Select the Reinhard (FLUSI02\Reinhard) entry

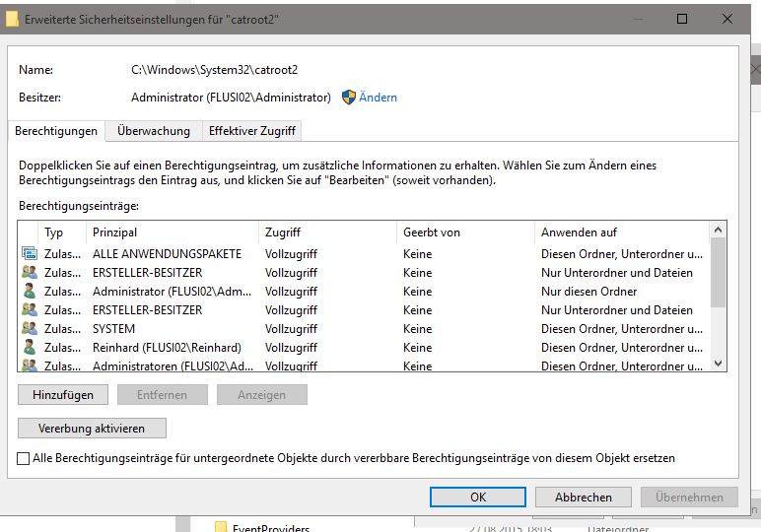167,347
